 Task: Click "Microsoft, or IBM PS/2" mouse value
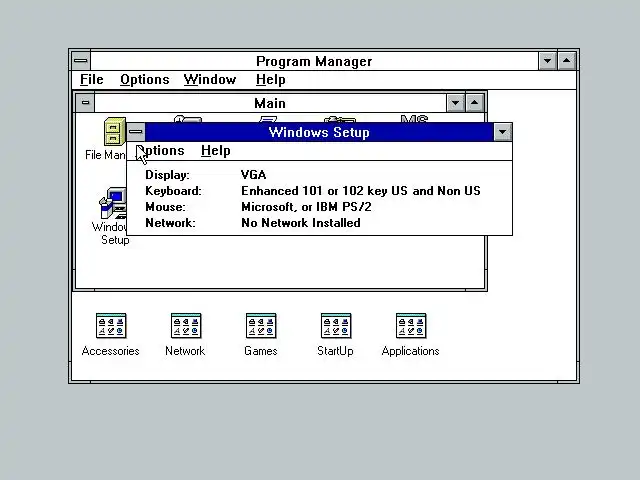click(x=306, y=207)
